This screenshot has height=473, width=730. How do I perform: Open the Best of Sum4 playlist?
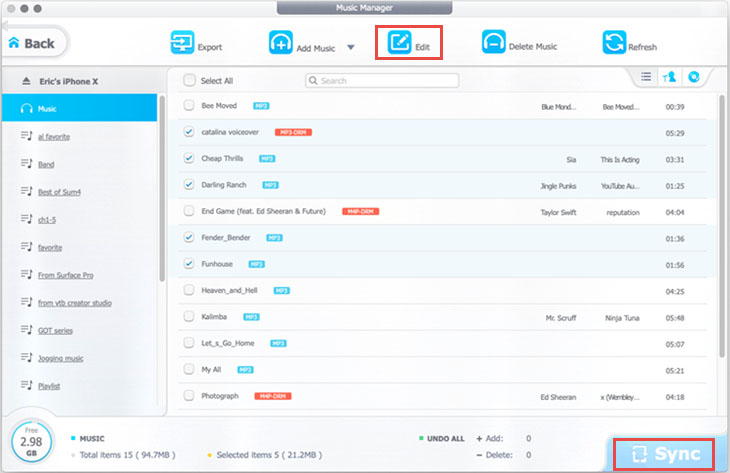[x=59, y=192]
